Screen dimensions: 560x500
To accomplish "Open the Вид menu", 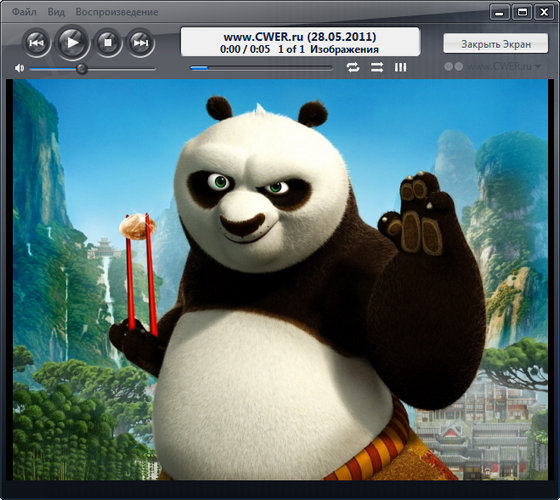I will click(x=56, y=12).
